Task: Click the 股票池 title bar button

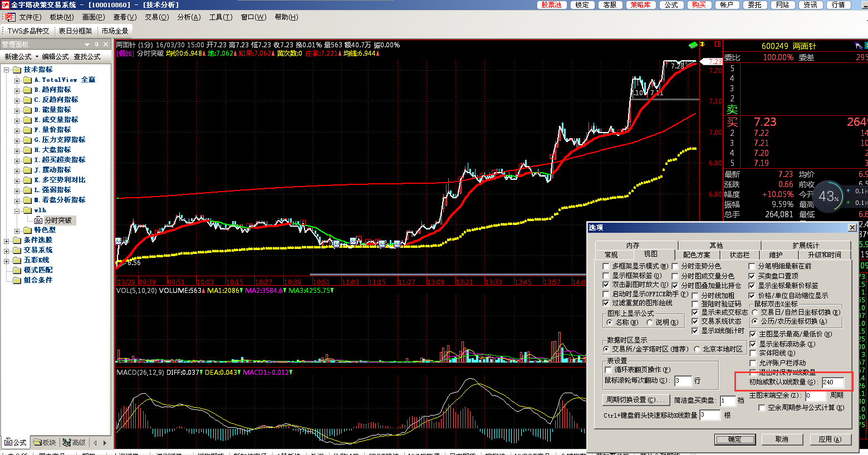Action: 552,5
